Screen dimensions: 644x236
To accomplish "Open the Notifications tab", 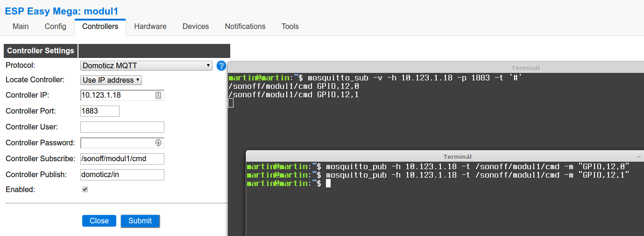I will [x=245, y=27].
